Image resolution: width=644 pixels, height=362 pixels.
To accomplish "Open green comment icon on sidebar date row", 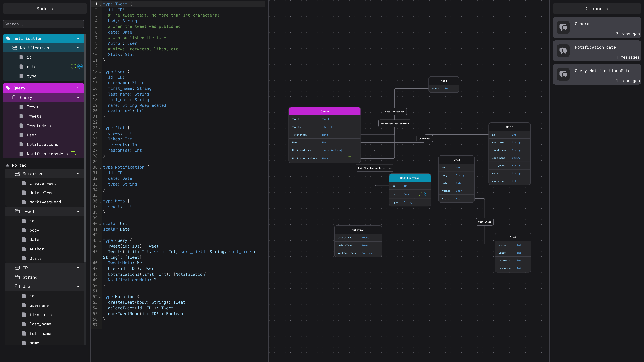I will point(73,67).
